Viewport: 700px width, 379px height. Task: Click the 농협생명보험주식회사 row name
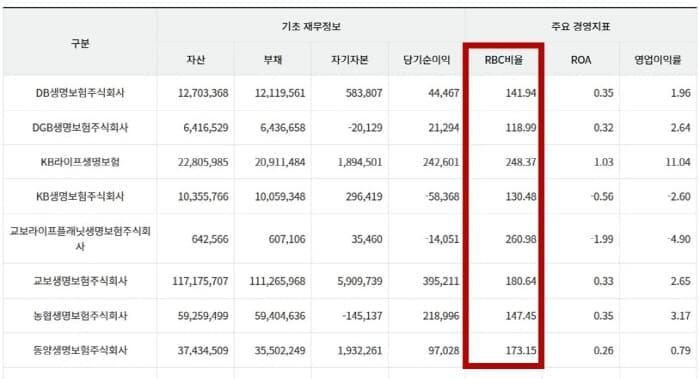tap(80, 316)
